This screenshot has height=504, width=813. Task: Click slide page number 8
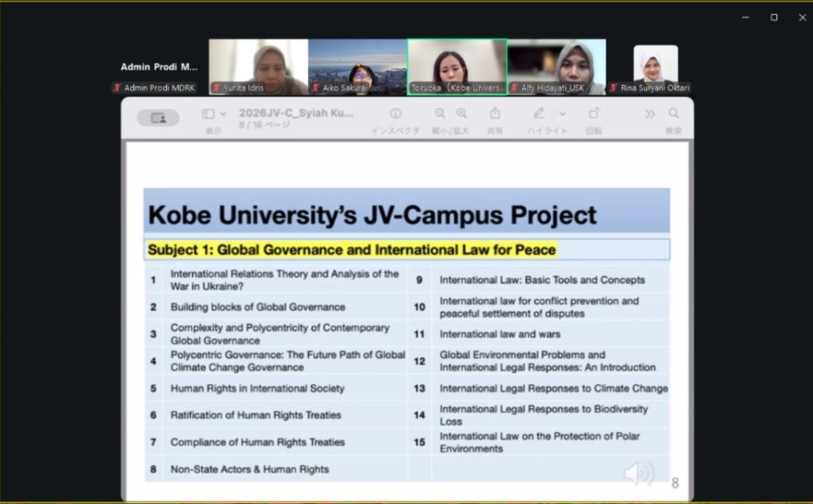(675, 483)
